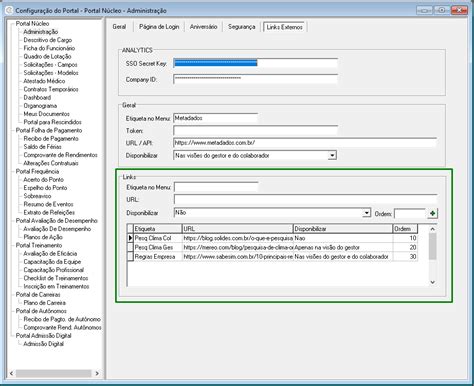Select Comprovante de Rendimentos tree item

coord(60,155)
